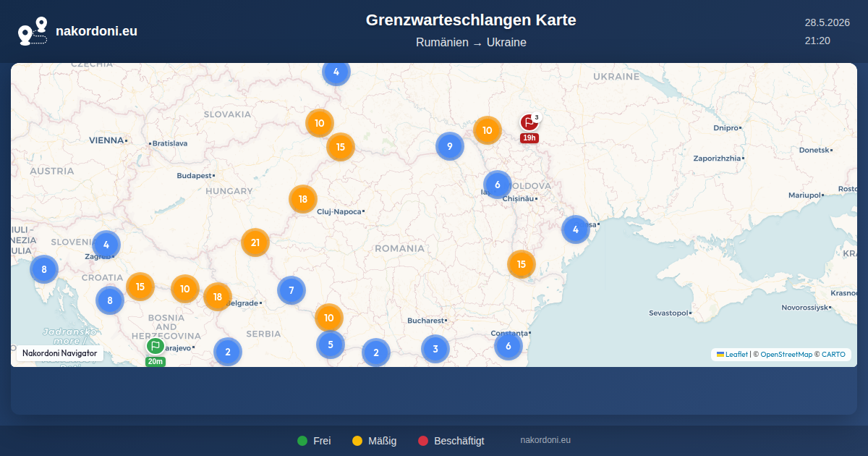The width and height of the screenshot is (868, 456).
Task: Expand the blue 8 cluster at Slovenia's coast
Action: tap(44, 269)
